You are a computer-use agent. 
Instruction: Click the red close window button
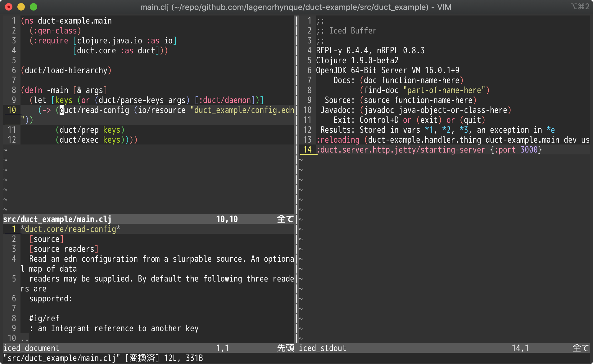coord(9,7)
